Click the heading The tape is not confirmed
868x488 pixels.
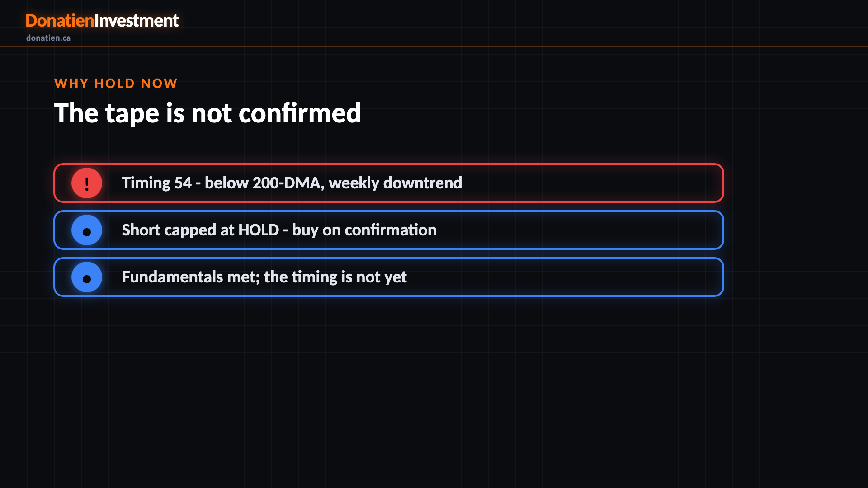pos(208,113)
